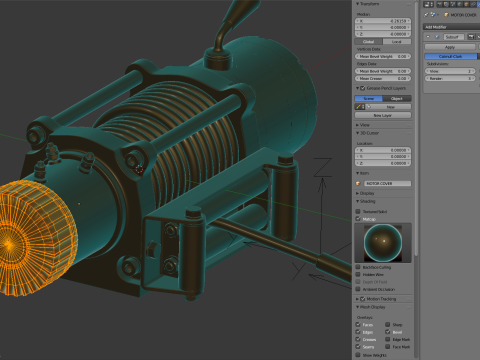Select Local transform space
The width and height of the screenshot is (480, 360).
click(x=397, y=42)
